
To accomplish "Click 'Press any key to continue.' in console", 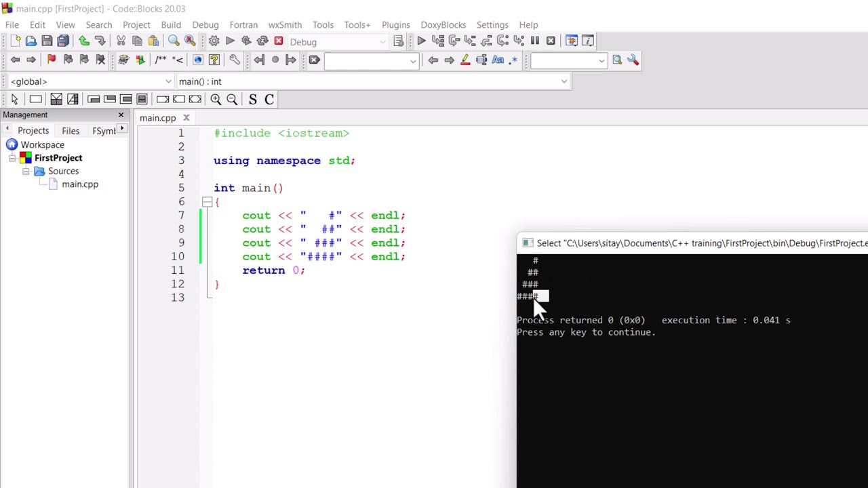I will click(x=586, y=332).
